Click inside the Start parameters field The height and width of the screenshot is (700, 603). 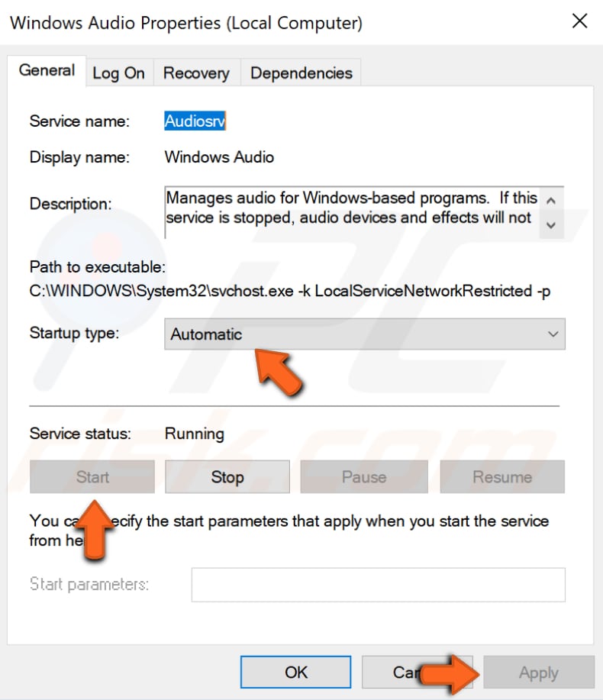point(377,584)
